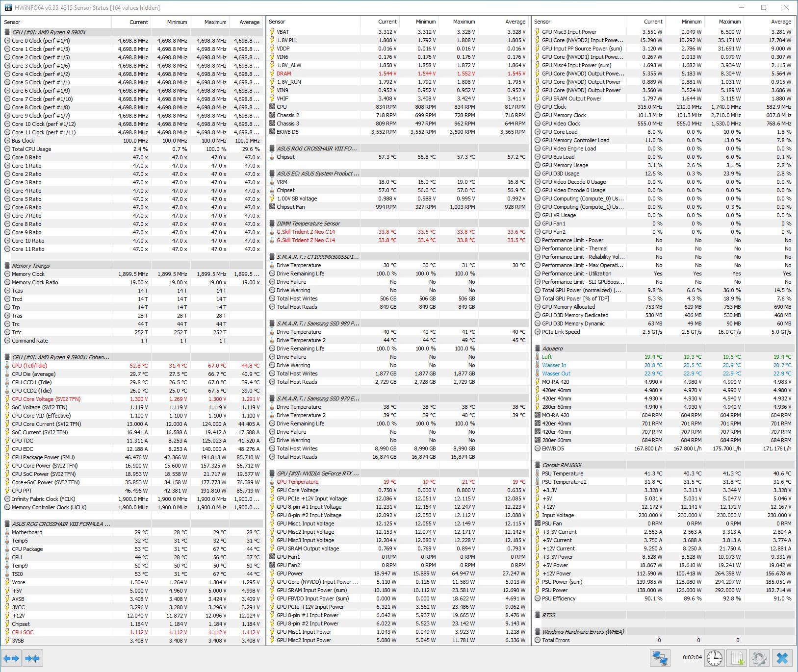Select the ASUS EC: ASUS System Product group header
The image size is (798, 672).
398,174
